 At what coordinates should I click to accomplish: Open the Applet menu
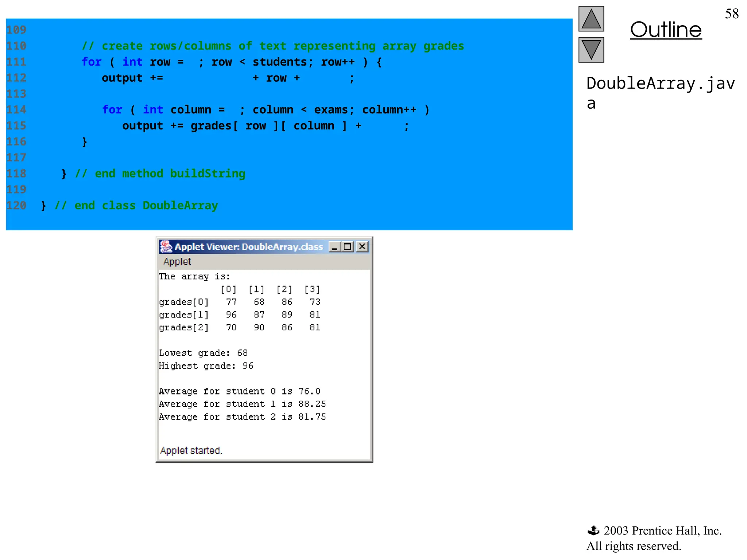pos(177,262)
